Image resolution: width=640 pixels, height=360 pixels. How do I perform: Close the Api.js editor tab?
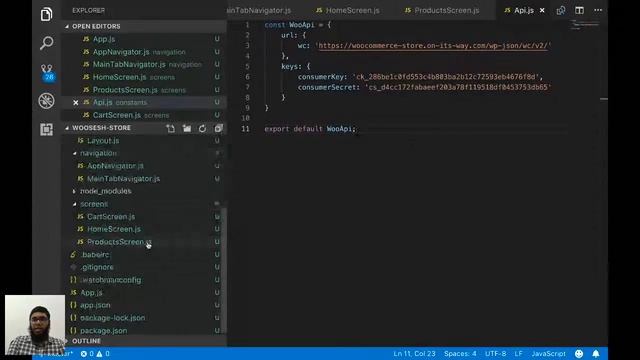[542, 10]
